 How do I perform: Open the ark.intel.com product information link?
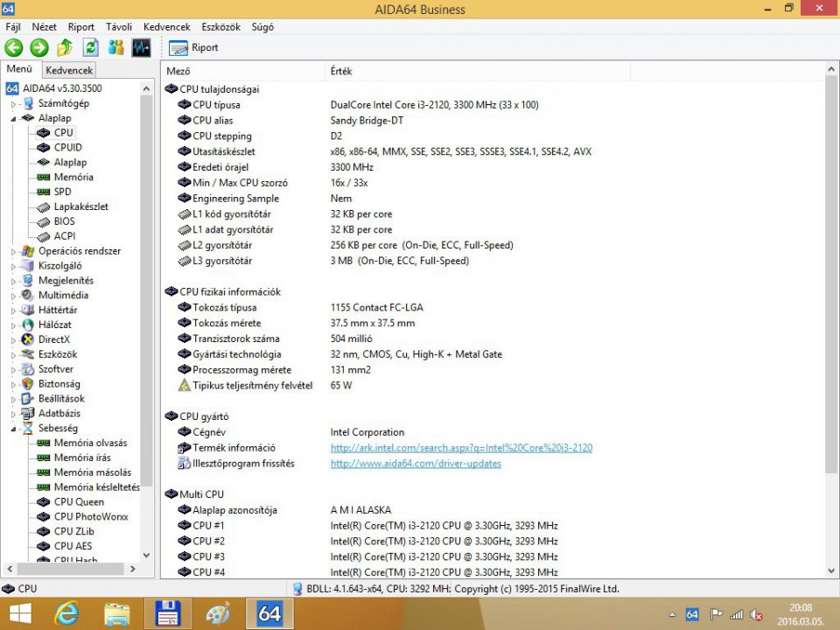(461, 448)
